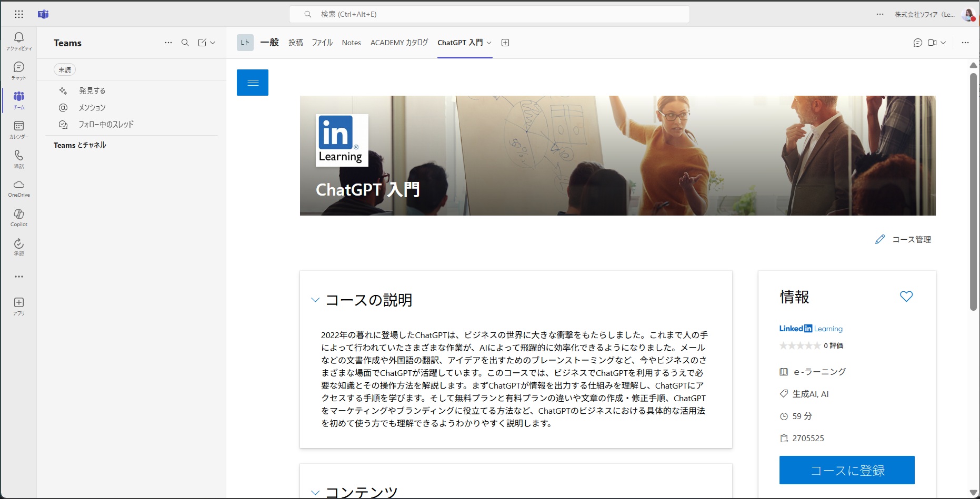
Task: Click Teams とチャネル heading
Action: pyautogui.click(x=80, y=145)
